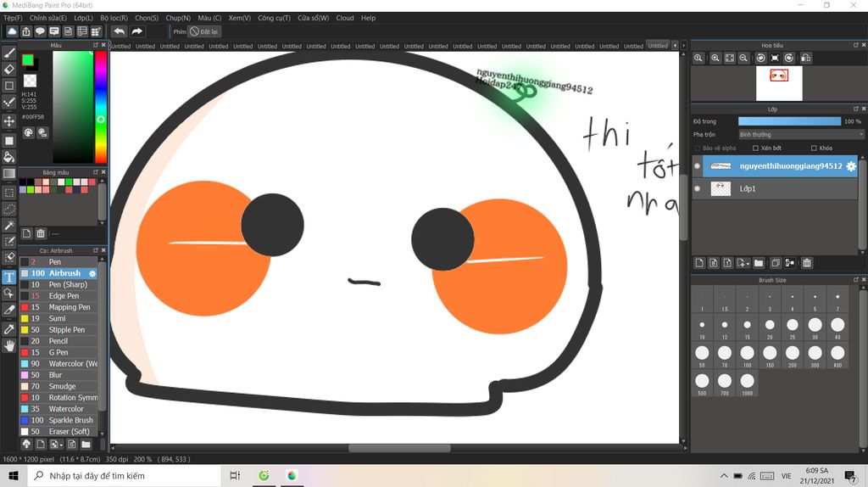
Task: Fit canvas to window in Navigator
Action: coord(730,59)
